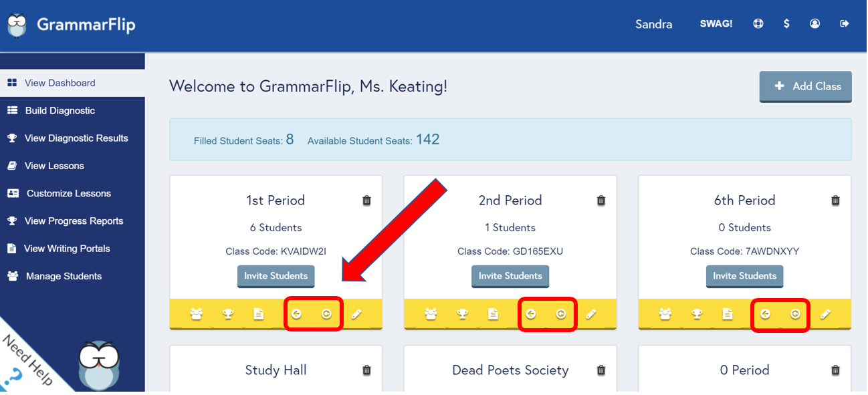Open trophy icon for 6th Period
868x395 pixels.
pos(696,314)
